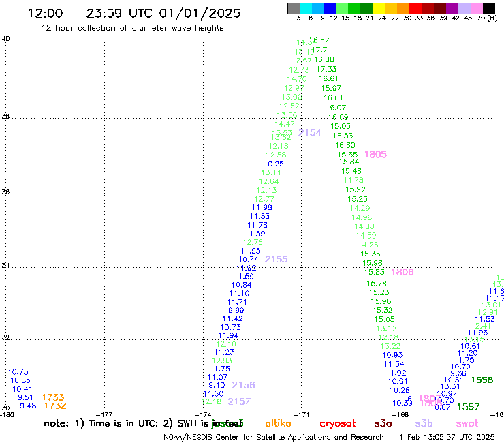
Task: Click the gray 3 ft legend color block
Action: [294, 8]
